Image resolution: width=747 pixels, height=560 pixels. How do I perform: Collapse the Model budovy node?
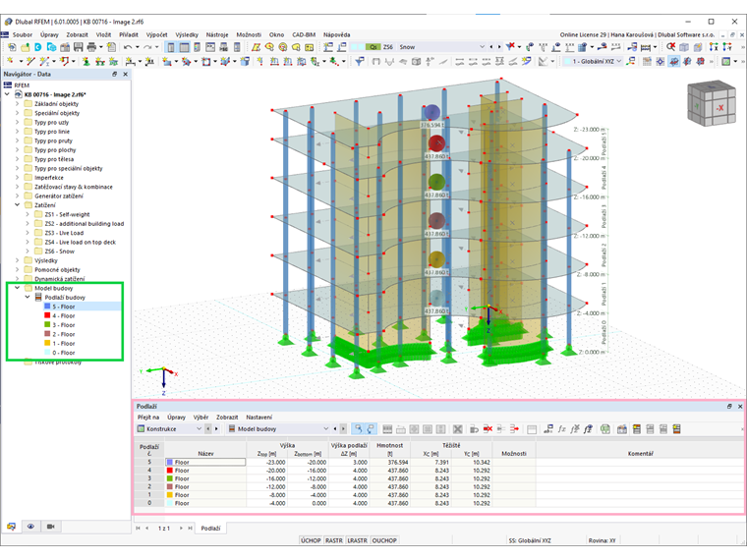[17, 288]
